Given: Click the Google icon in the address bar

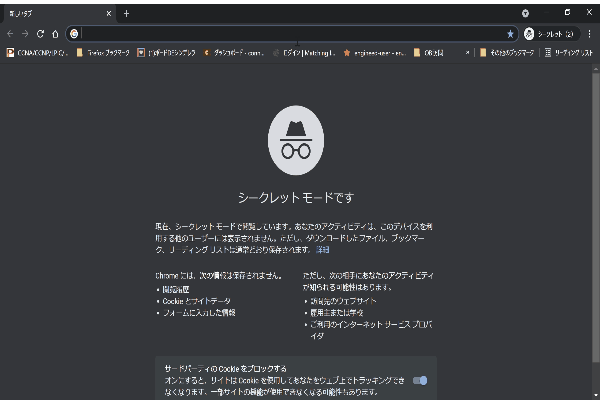Looking at the screenshot, I should point(74,34).
